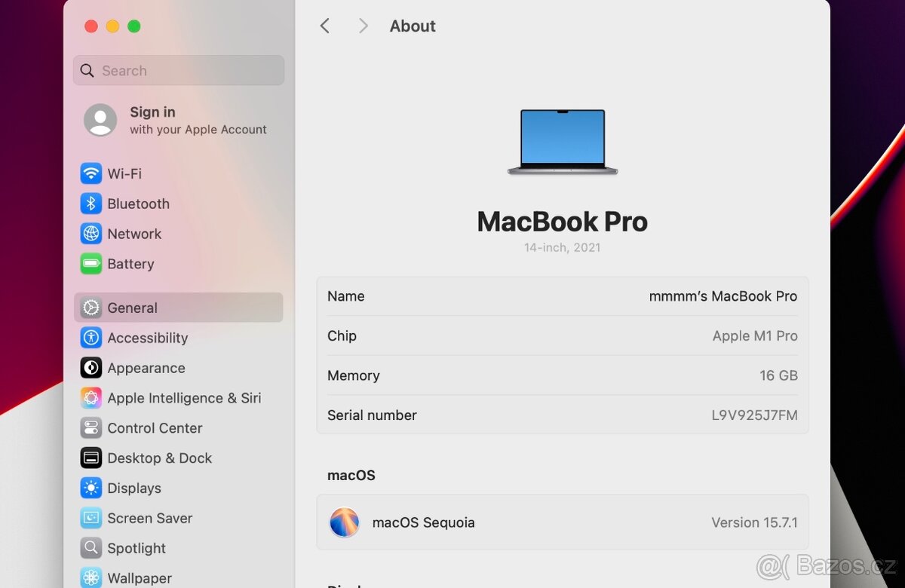Open Displays settings via its icon
Screen dimensions: 905x588
tap(90, 488)
